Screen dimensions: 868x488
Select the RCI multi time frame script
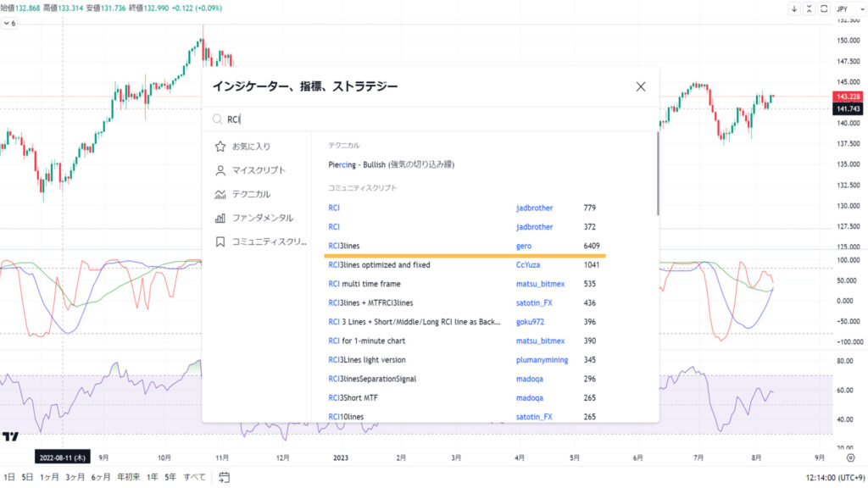[x=366, y=283]
